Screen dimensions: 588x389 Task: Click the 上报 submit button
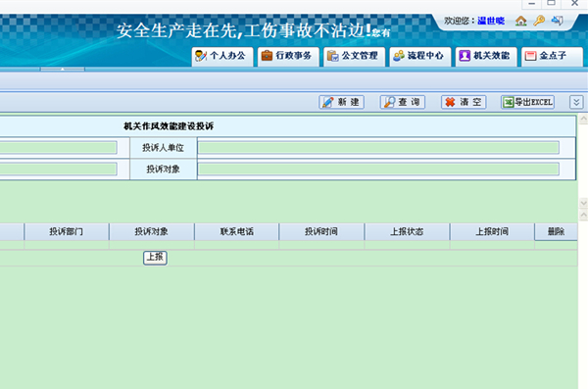point(155,258)
